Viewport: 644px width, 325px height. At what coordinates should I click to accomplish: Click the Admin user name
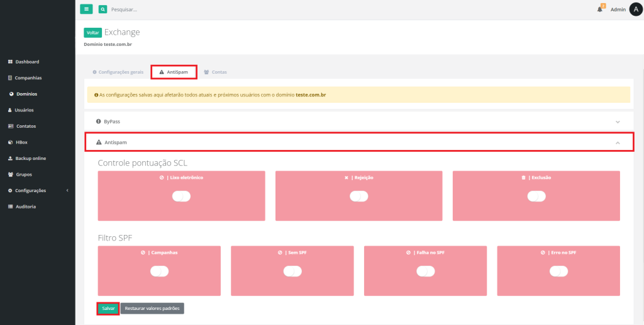click(x=618, y=9)
